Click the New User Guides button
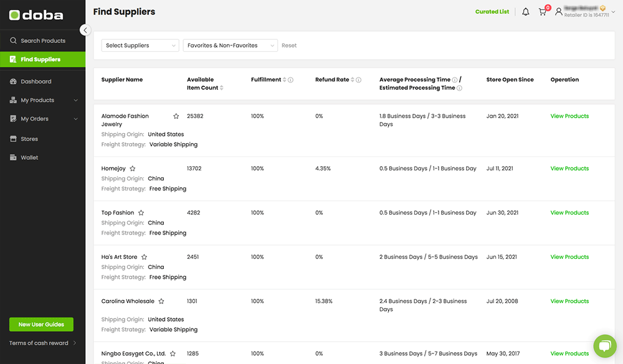623x364 pixels. coord(41,324)
